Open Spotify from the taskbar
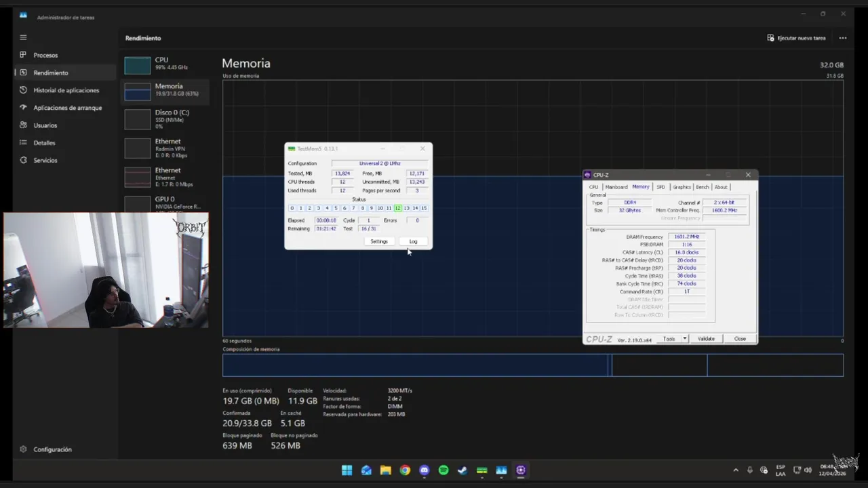This screenshot has width=868, height=488. 443,470
